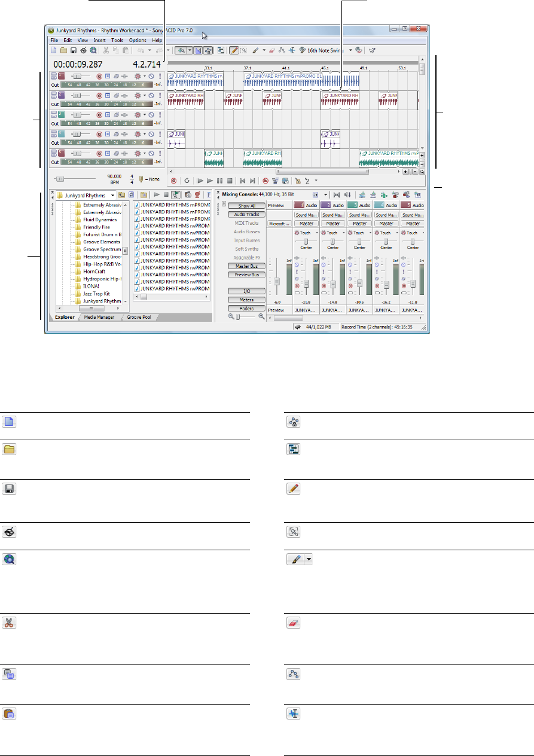Click the Pause transport button

pyautogui.click(x=219, y=180)
